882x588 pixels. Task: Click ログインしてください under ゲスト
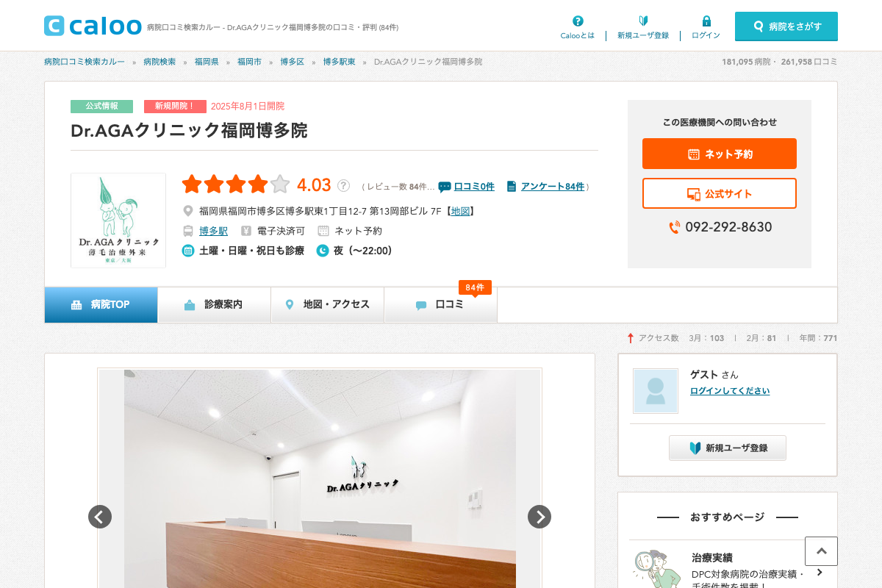tap(730, 390)
